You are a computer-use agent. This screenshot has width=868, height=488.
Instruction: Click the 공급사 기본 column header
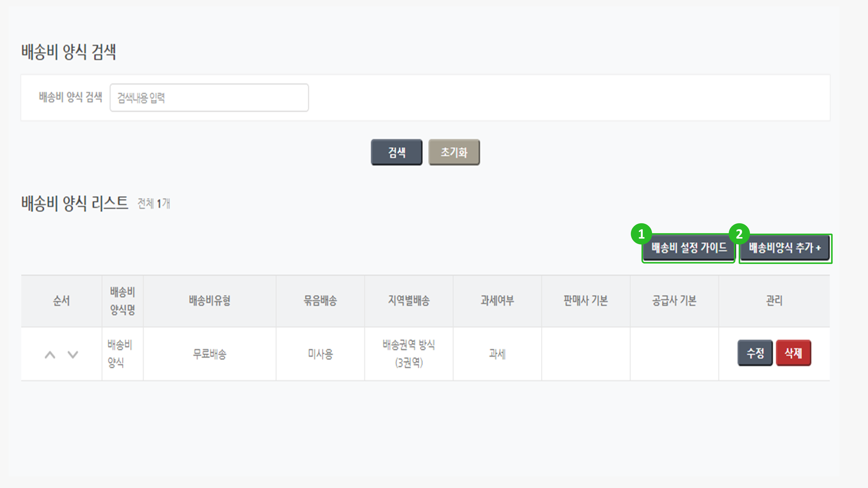point(674,301)
